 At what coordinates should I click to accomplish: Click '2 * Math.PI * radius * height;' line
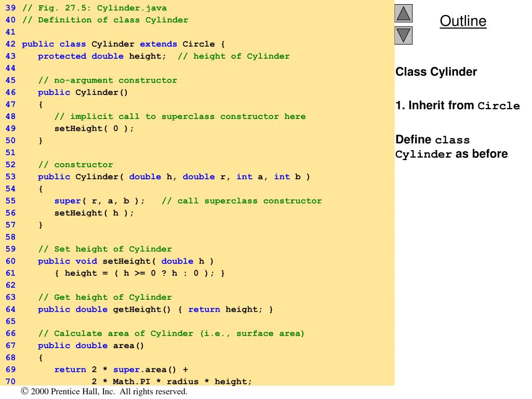click(171, 382)
